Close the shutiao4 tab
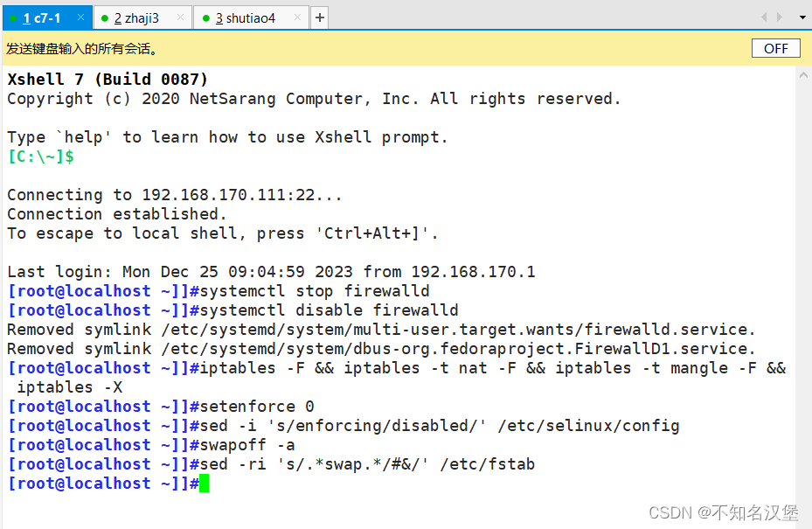812x529 pixels. tap(297, 17)
